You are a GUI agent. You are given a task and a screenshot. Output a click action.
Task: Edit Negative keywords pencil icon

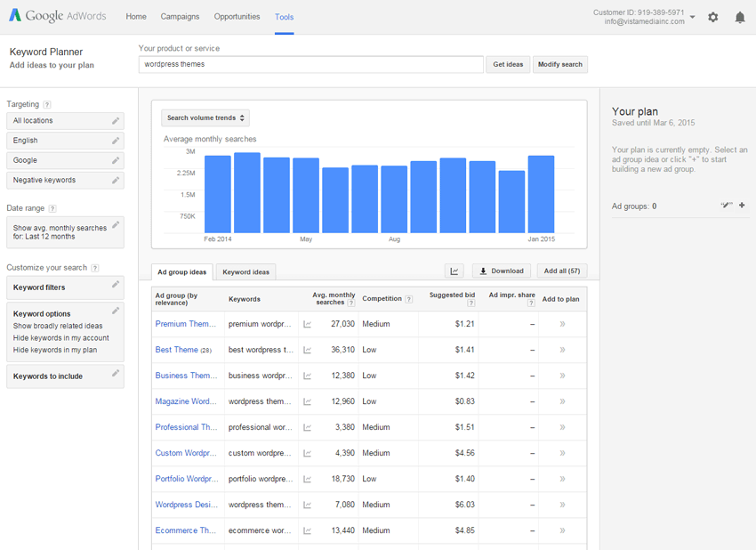point(116,180)
